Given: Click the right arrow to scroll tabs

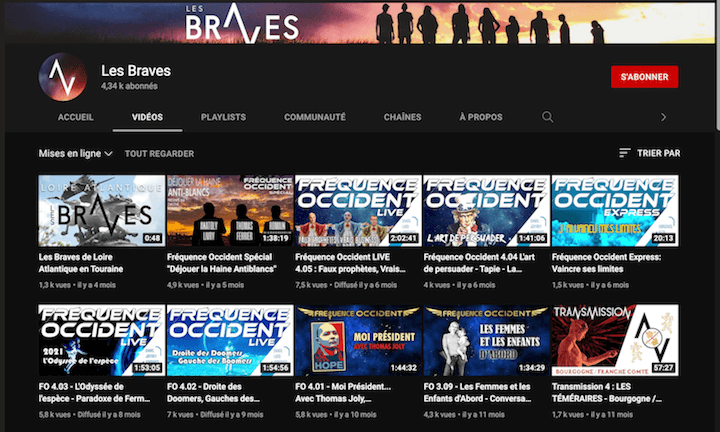Looking at the screenshot, I should pos(663,117).
